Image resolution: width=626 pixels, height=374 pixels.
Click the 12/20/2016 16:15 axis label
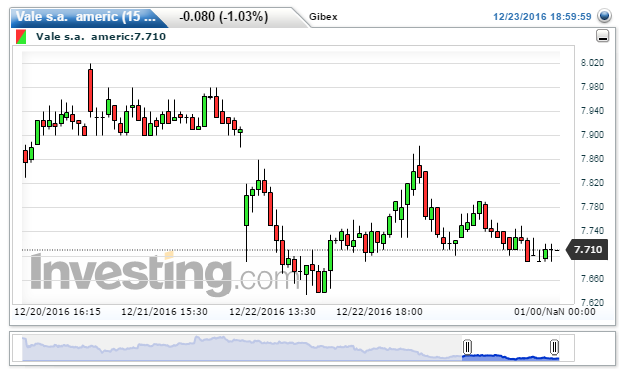(57, 312)
